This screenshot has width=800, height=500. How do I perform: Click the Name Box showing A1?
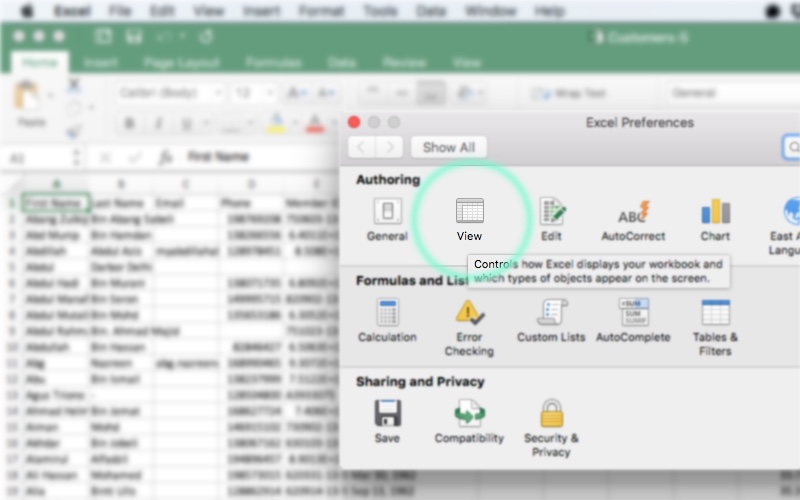tap(38, 158)
